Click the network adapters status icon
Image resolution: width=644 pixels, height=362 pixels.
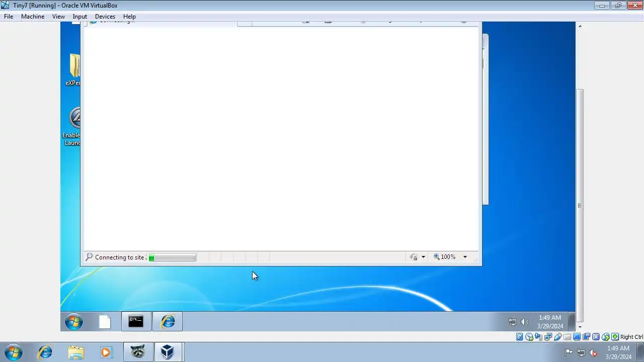click(x=548, y=337)
